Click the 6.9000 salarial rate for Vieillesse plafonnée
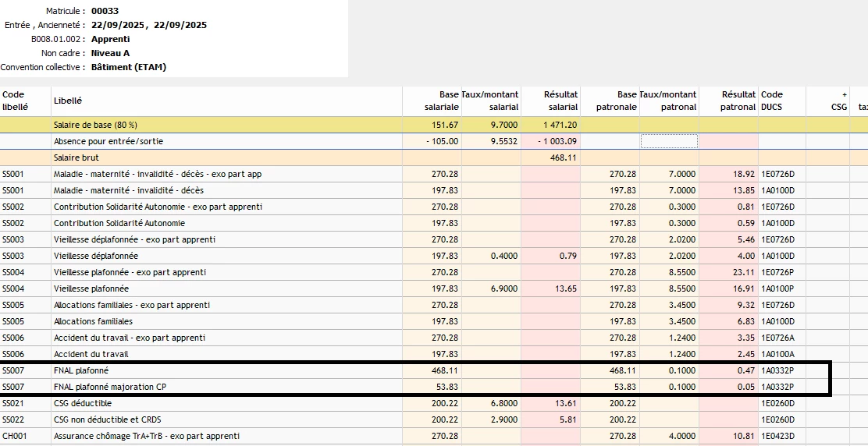The width and height of the screenshot is (868, 446). pyautogui.click(x=503, y=288)
